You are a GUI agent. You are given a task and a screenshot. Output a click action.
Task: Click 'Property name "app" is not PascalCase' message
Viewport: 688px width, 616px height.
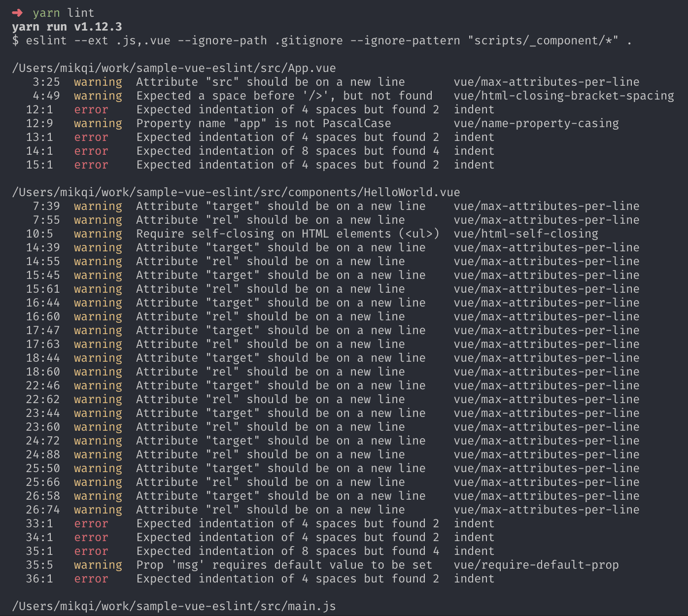click(264, 123)
